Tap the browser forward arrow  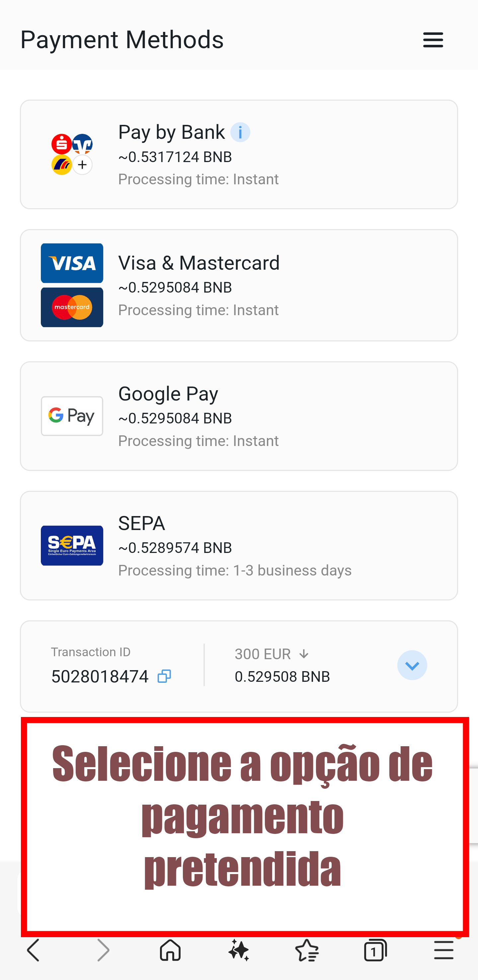coord(103,950)
